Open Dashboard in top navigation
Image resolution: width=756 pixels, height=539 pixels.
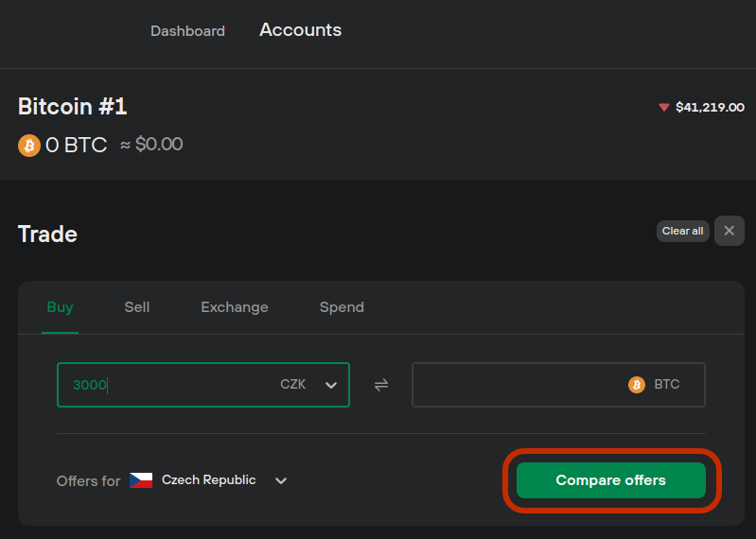coord(187,31)
